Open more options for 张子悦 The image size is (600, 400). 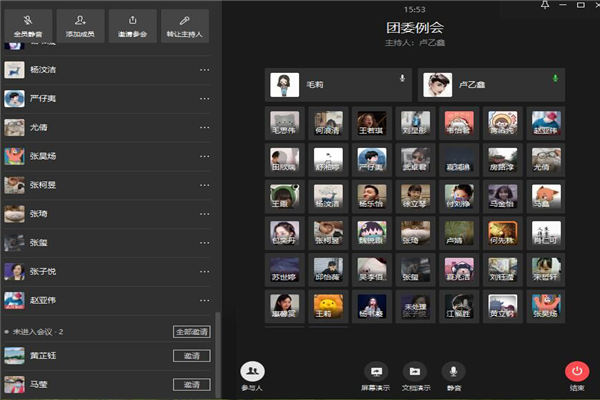[205, 271]
